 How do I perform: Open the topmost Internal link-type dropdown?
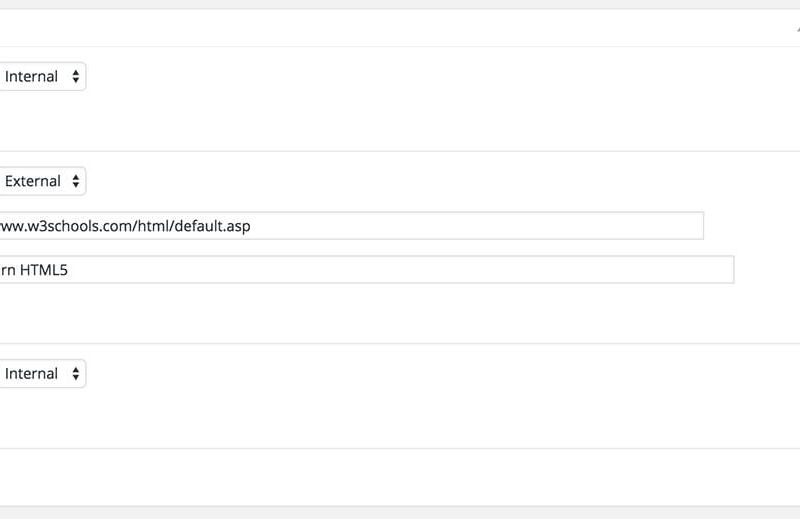click(x=42, y=77)
